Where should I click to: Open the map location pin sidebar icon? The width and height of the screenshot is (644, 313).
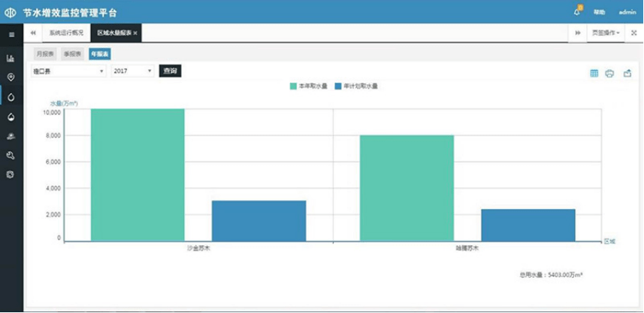(11, 77)
